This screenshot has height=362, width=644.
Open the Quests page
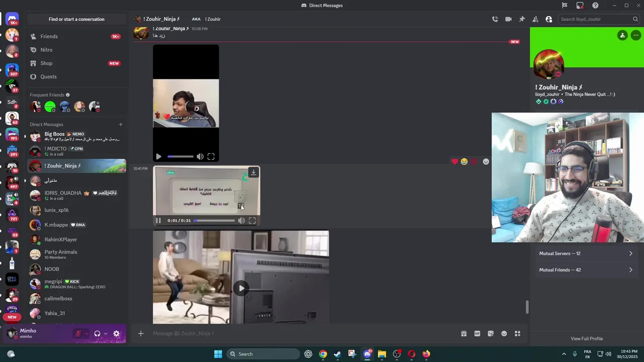coord(76,76)
